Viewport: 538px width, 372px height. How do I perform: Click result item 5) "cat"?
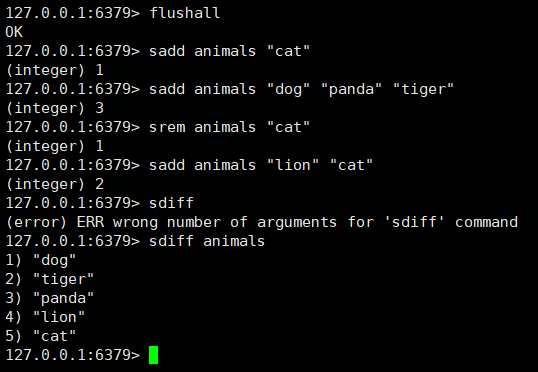click(x=40, y=336)
